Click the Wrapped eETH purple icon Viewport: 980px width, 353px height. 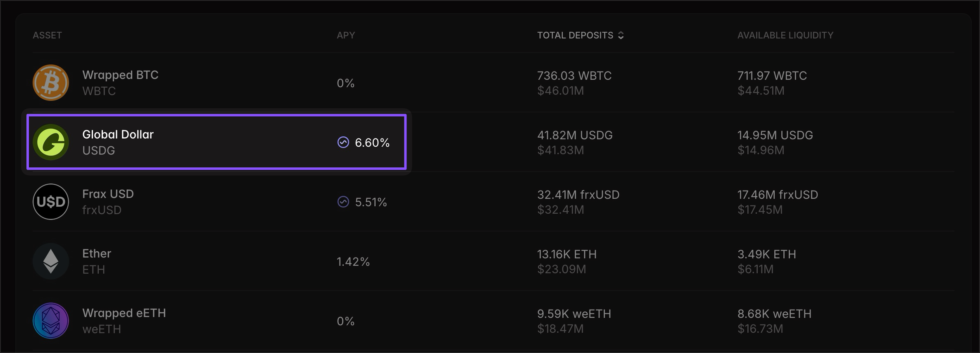pos(51,321)
